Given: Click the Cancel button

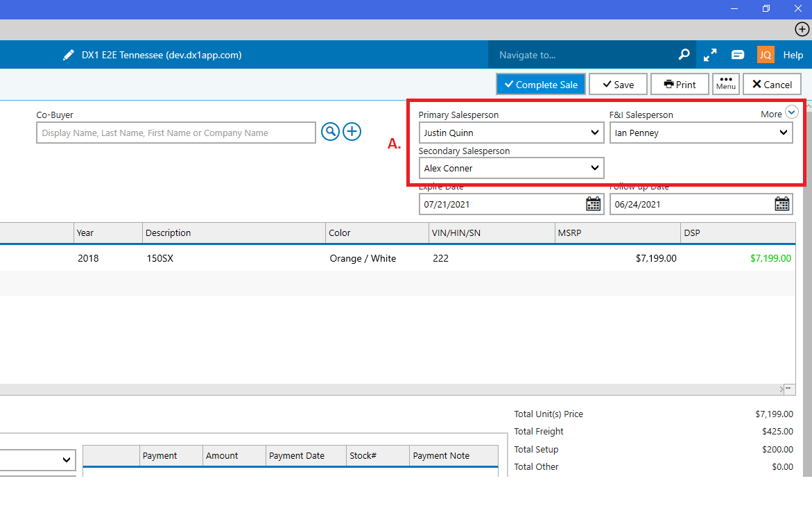Looking at the screenshot, I should click(772, 85).
